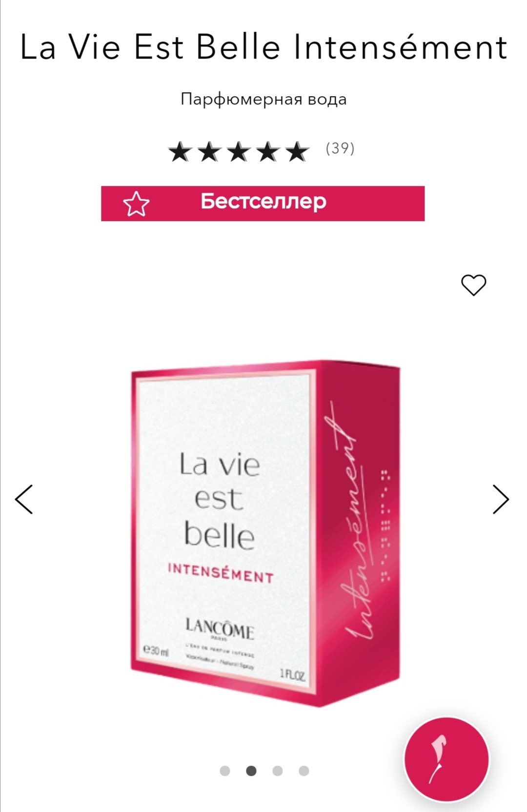Image resolution: width=527 pixels, height=812 pixels.
Task: Click the star outline in the Бестселлер badge
Action: tap(136, 204)
